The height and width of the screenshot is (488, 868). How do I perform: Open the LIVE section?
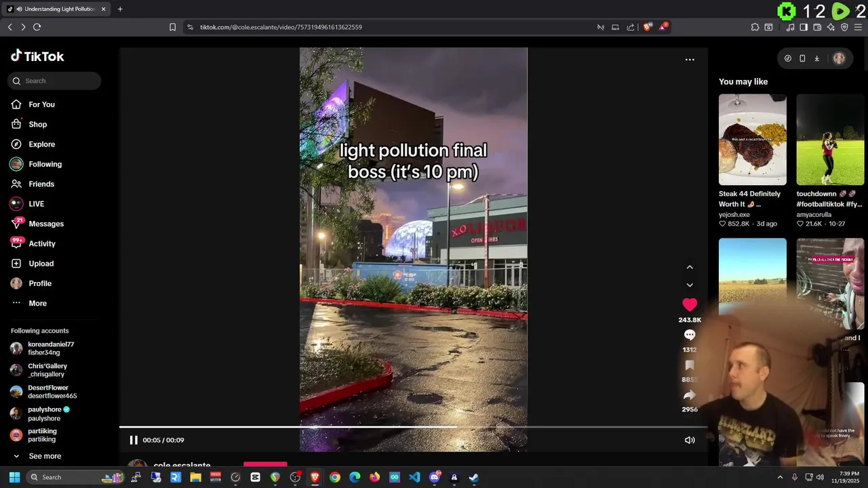tap(36, 204)
